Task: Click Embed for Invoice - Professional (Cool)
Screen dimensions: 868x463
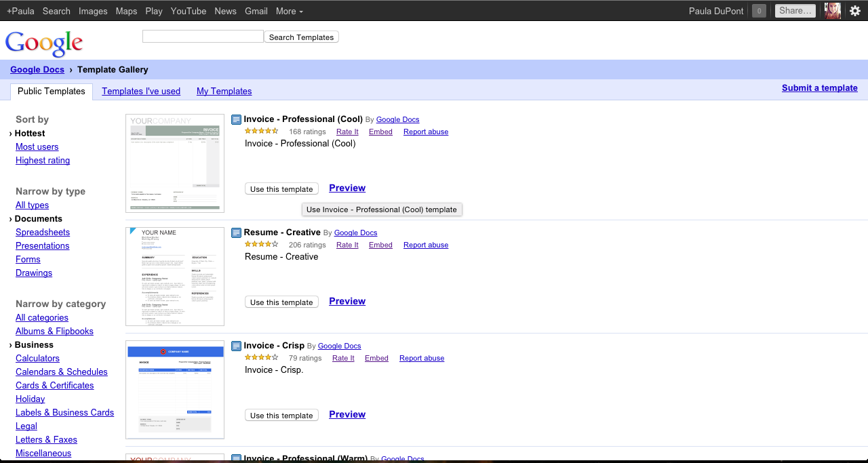Action: pyautogui.click(x=380, y=132)
